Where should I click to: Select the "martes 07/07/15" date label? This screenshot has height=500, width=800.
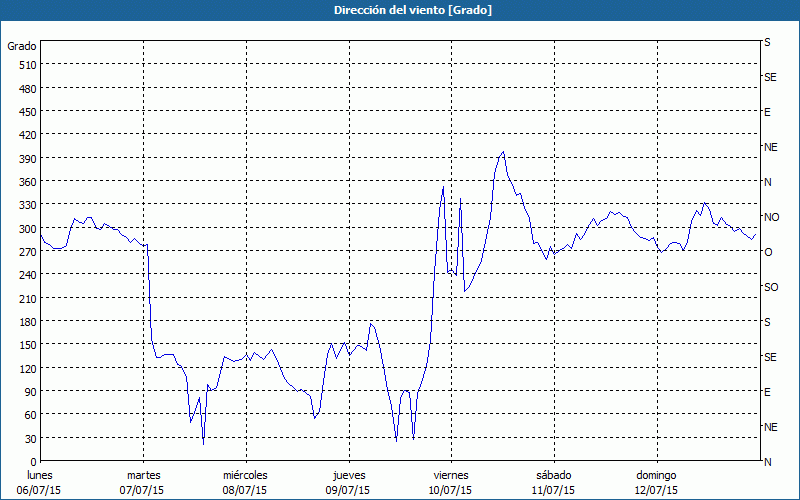click(x=143, y=483)
